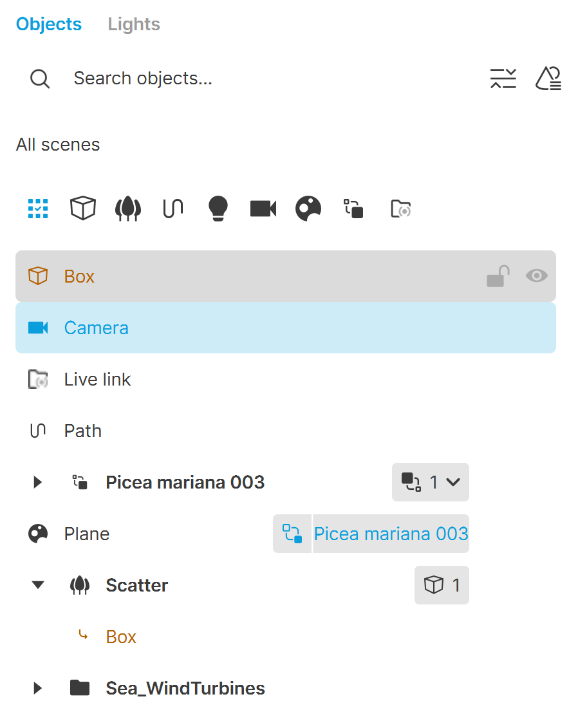Open the Objects tab

point(49,24)
